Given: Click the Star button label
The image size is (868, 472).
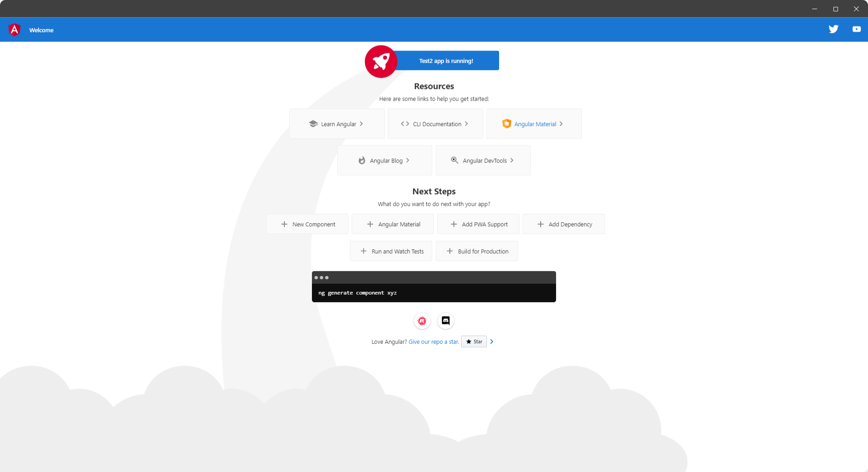Looking at the screenshot, I should click(478, 342).
